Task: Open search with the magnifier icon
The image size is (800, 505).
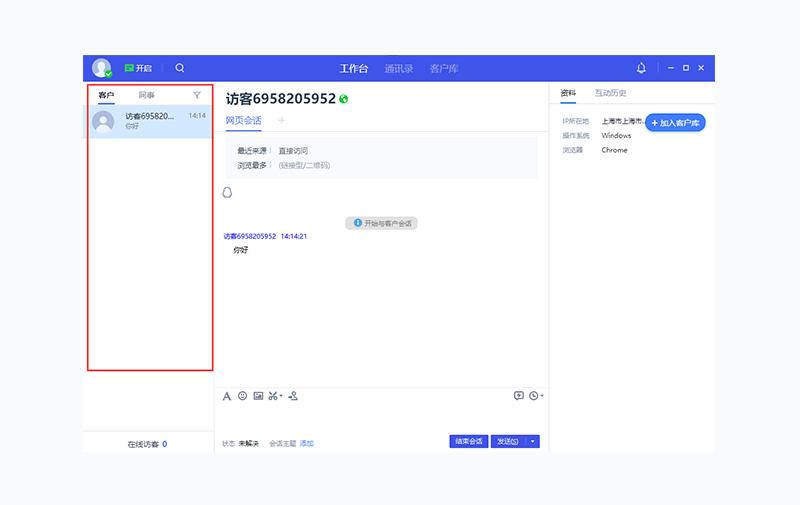Action: point(180,68)
